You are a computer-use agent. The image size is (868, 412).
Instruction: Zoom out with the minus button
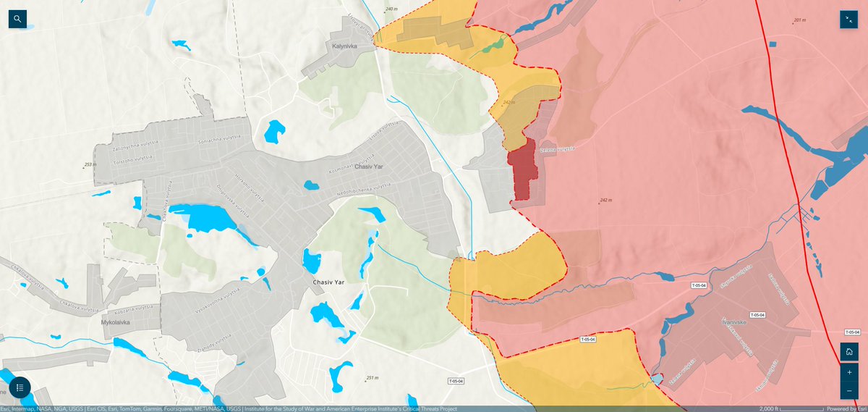[849, 391]
